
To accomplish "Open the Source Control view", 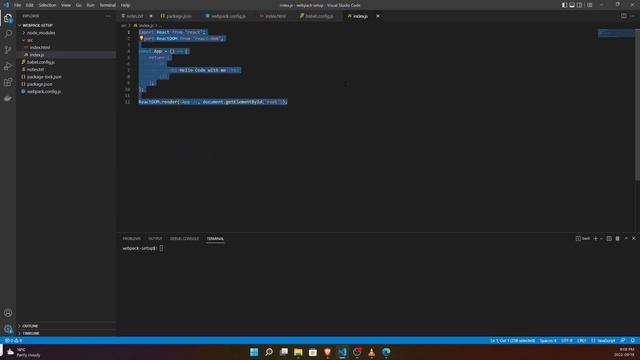I will [x=8, y=50].
